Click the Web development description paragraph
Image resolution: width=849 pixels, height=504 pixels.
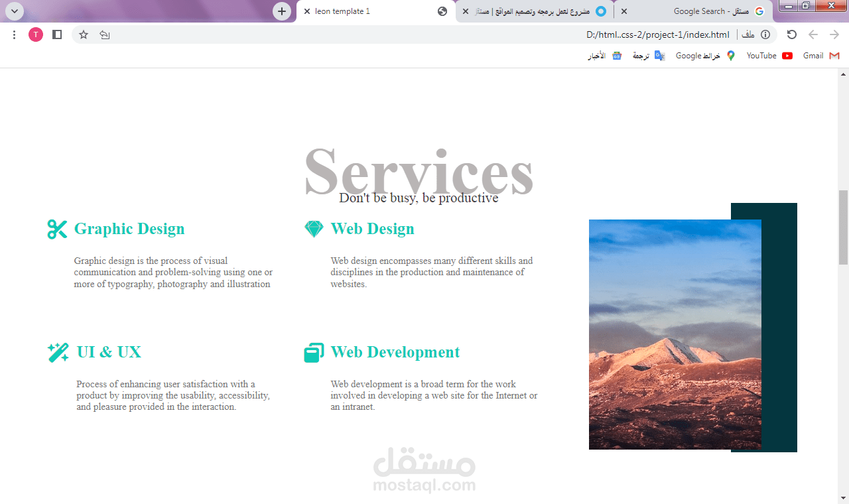[x=434, y=395]
